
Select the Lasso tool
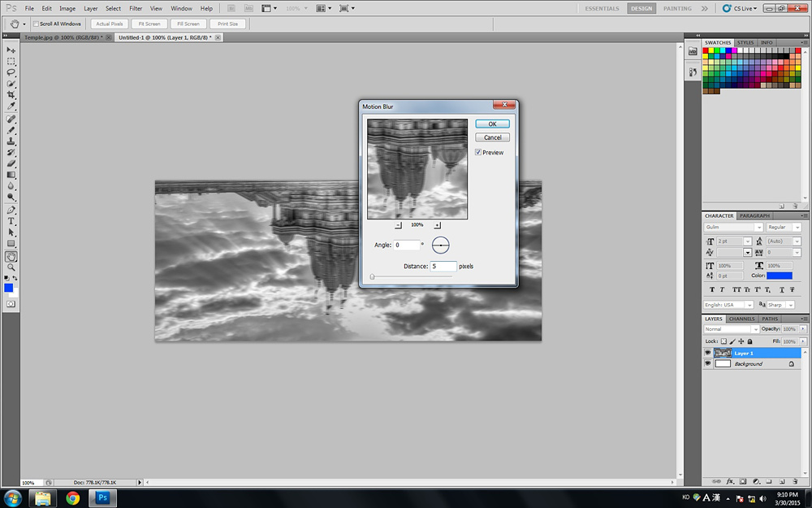tap(11, 72)
